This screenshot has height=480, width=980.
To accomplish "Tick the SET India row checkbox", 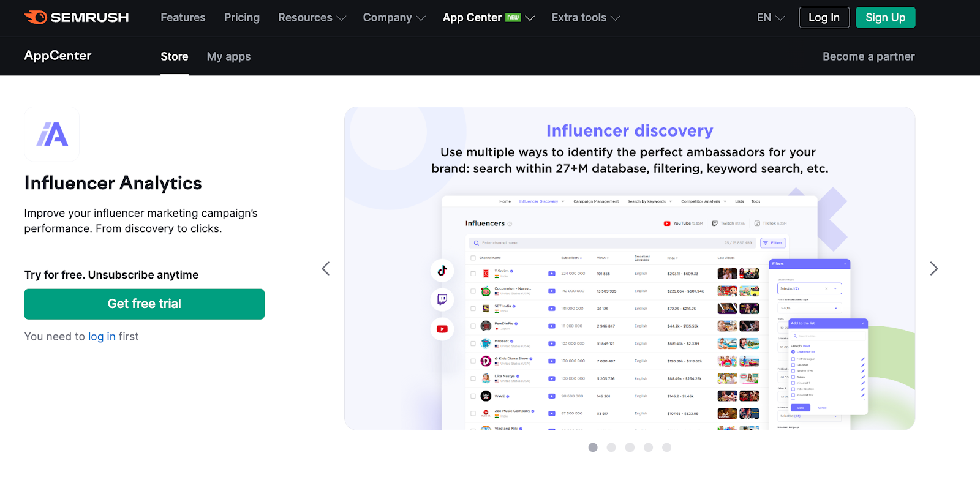I will point(473,309).
